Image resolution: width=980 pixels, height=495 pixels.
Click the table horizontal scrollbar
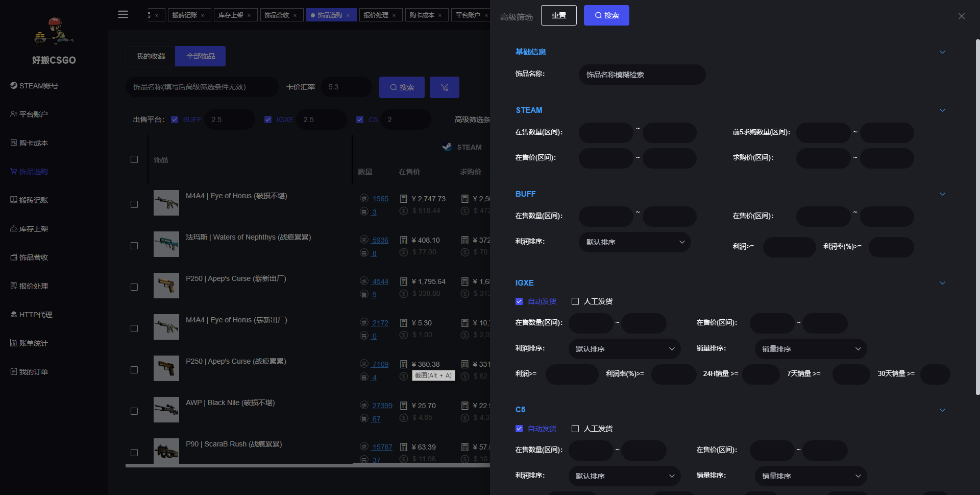pos(308,465)
